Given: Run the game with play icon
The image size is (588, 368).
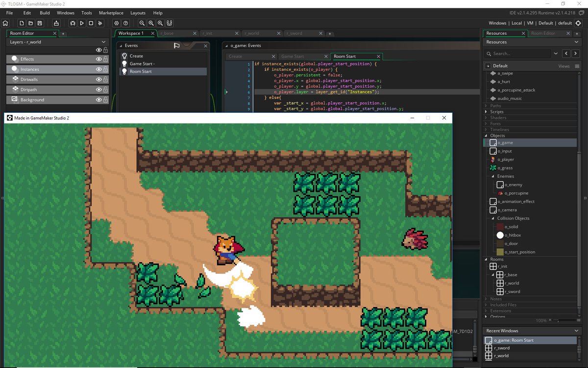Looking at the screenshot, I should click(x=82, y=23).
